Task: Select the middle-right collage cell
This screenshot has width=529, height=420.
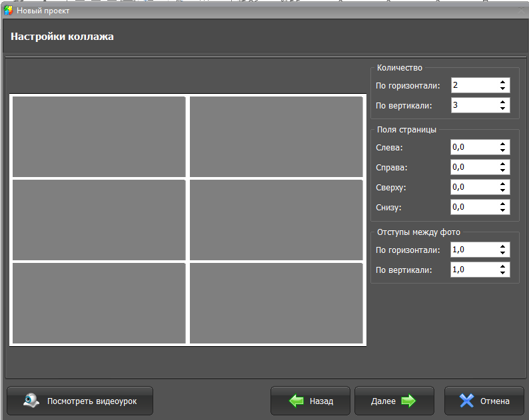Action: click(276, 220)
